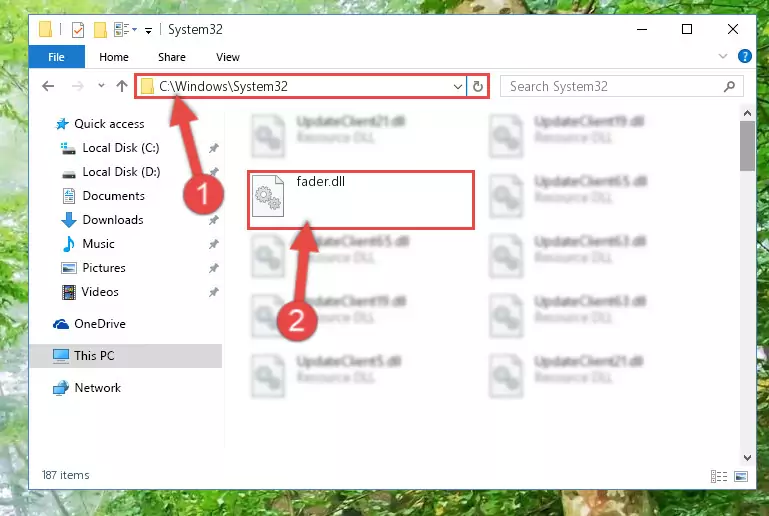The width and height of the screenshot is (769, 516).
Task: Expand the ribbon with the chevron
Action: [722, 56]
